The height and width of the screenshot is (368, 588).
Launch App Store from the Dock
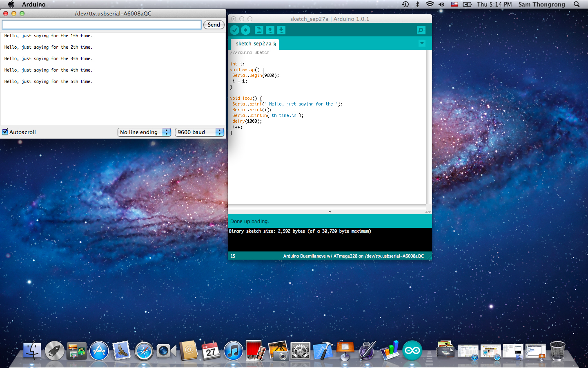(x=99, y=351)
